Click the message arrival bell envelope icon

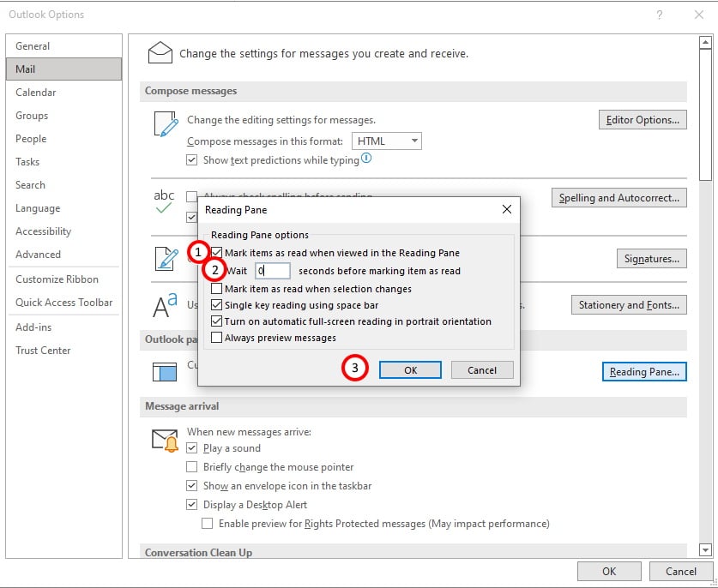(165, 440)
